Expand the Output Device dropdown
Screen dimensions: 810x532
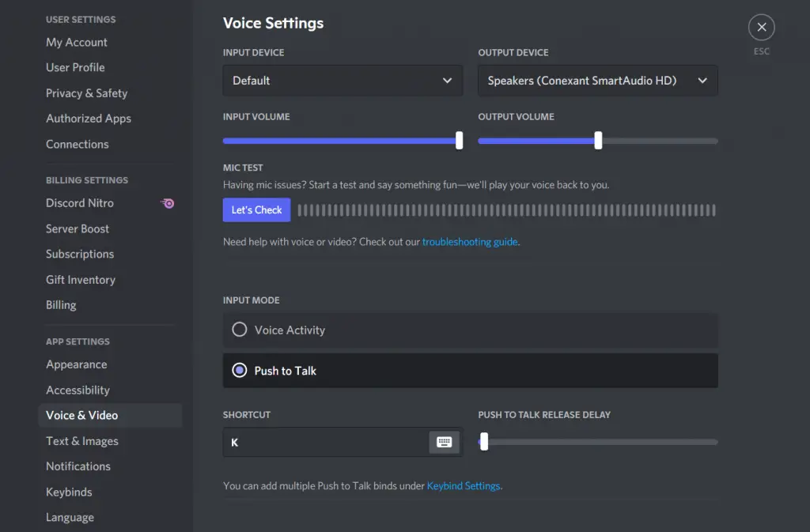(597, 81)
